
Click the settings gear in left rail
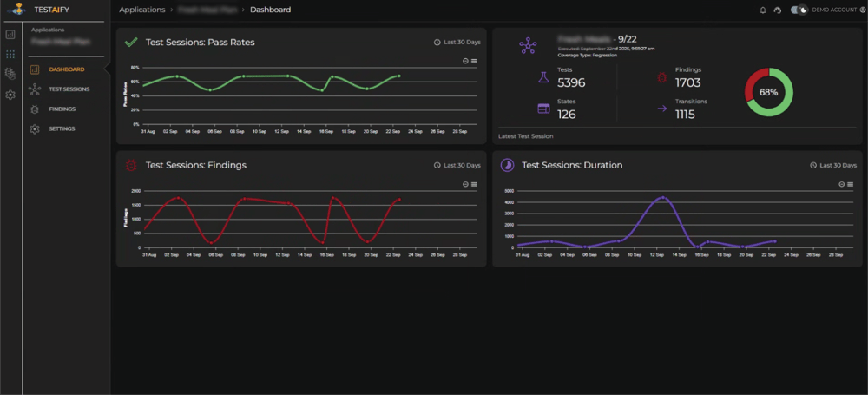(10, 95)
